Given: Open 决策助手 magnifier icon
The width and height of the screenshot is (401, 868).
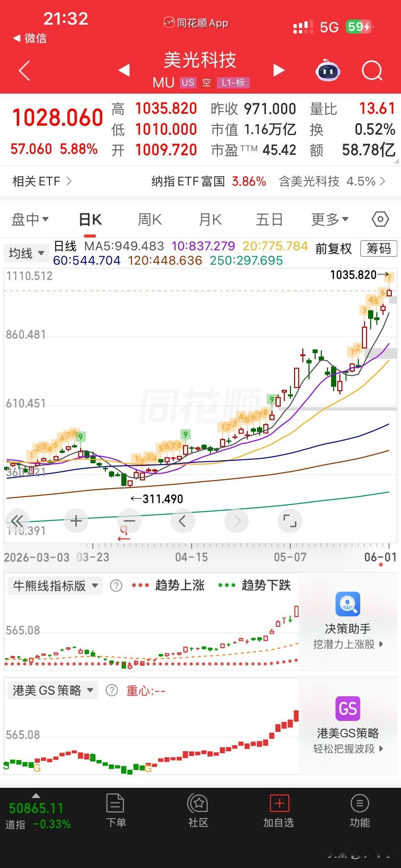Looking at the screenshot, I should (x=348, y=604).
